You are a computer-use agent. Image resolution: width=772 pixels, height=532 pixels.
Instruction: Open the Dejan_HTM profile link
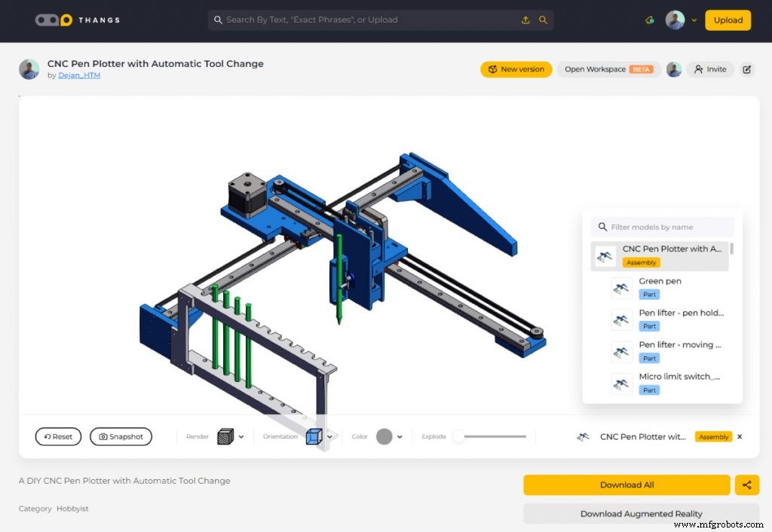[79, 75]
